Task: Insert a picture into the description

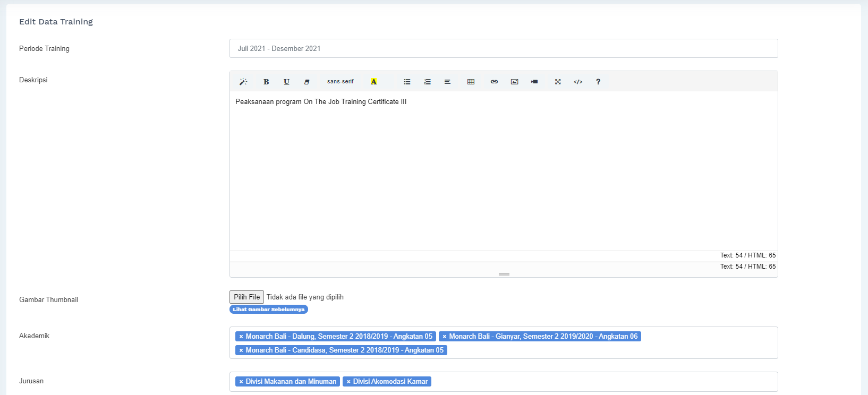Action: pos(514,82)
